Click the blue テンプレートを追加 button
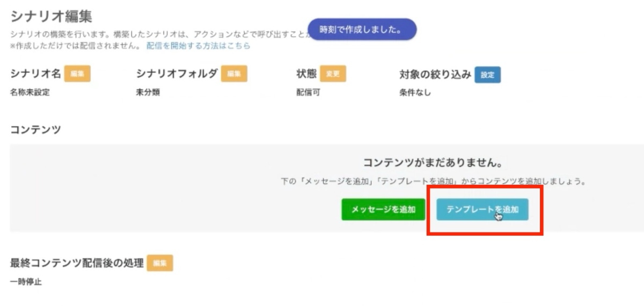Image resolution: width=644 pixels, height=306 pixels. tap(482, 209)
